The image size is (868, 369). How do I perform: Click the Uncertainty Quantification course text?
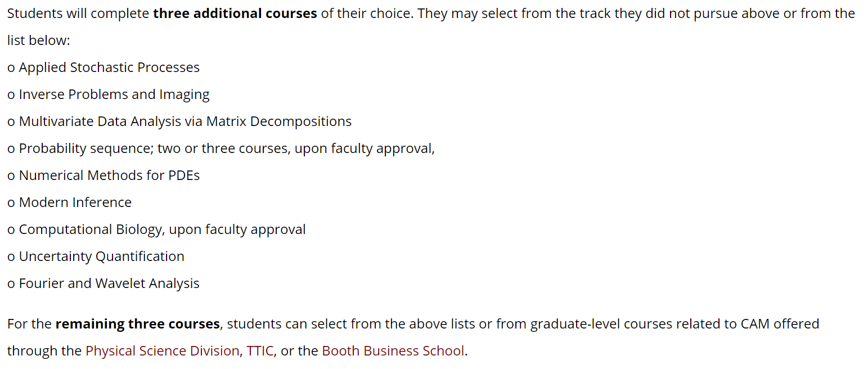tap(96, 256)
